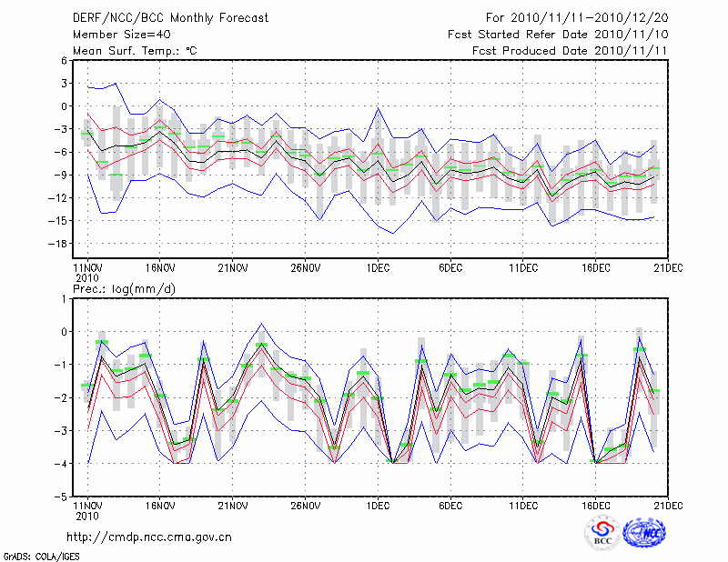Select the Mean Surf. Temp. label
The image size is (728, 562).
[135, 51]
